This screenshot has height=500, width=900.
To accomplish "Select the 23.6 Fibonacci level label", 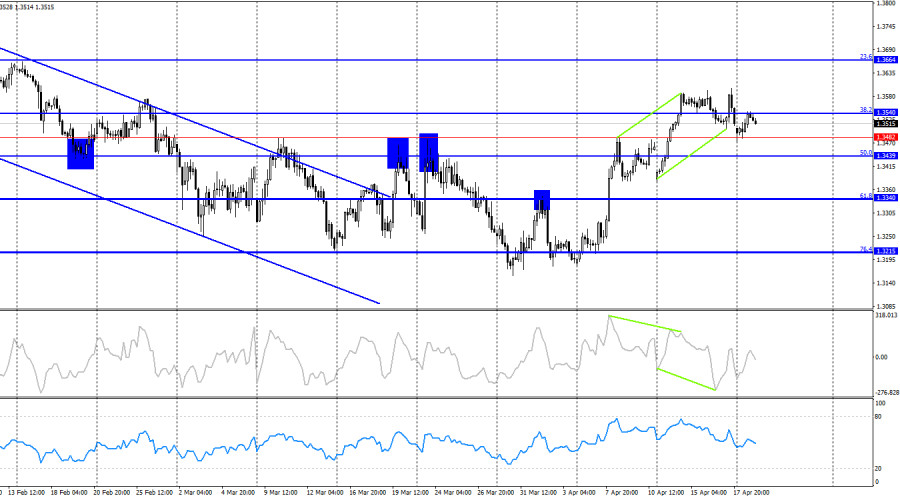I will [866, 56].
